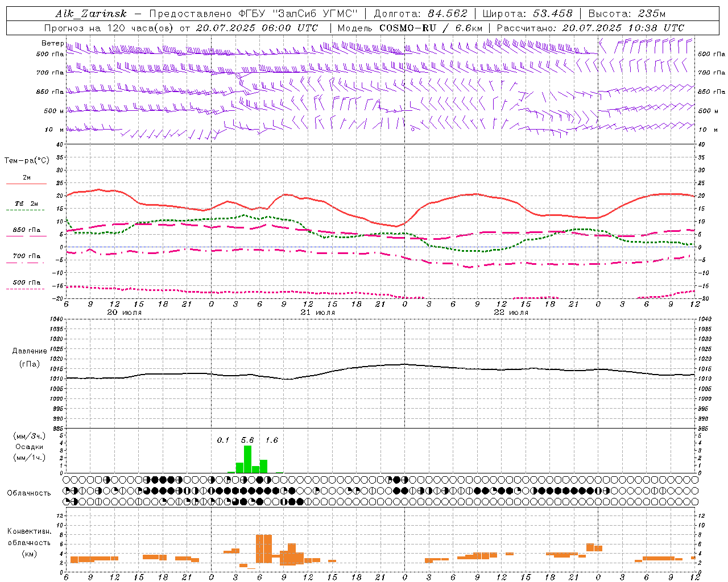Click the Модель COSMO-RU / 6.6км label

click(x=410, y=28)
